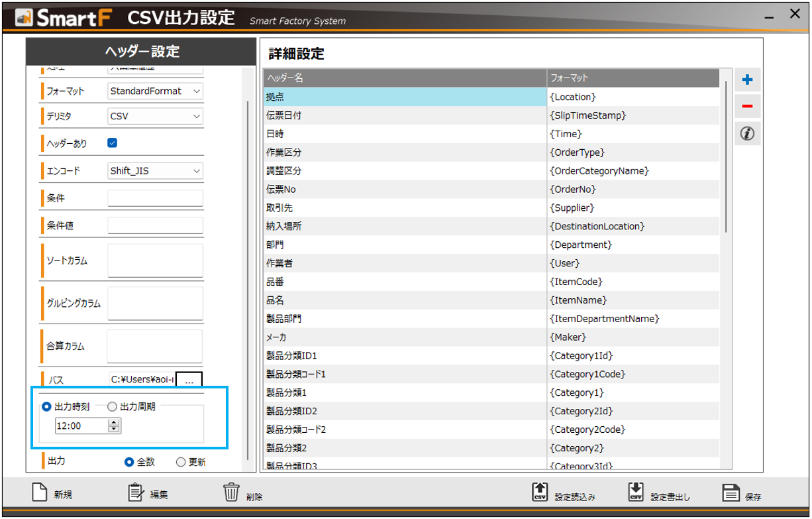
Task: Click the 設定読込み CSV import icon
Action: (x=539, y=492)
